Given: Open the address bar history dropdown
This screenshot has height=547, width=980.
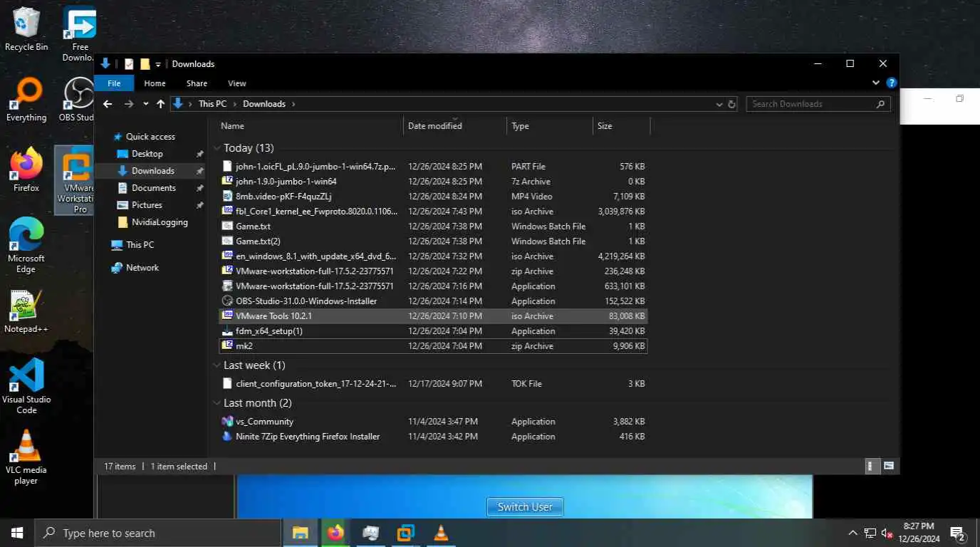Looking at the screenshot, I should pos(719,104).
